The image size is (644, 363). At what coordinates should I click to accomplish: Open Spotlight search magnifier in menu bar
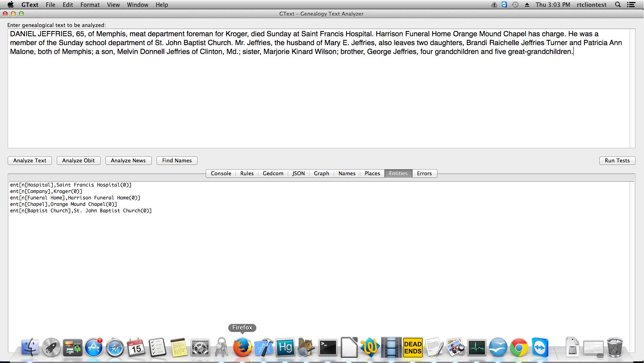(618, 5)
